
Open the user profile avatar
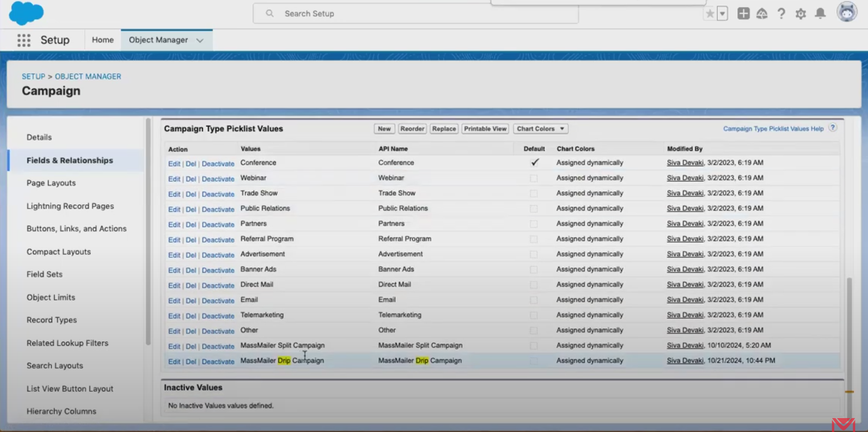pos(847,12)
